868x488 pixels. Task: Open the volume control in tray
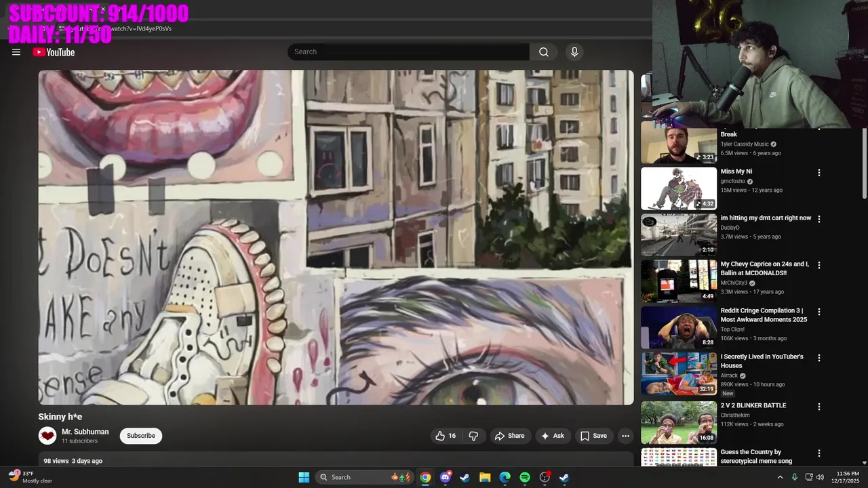click(820, 477)
